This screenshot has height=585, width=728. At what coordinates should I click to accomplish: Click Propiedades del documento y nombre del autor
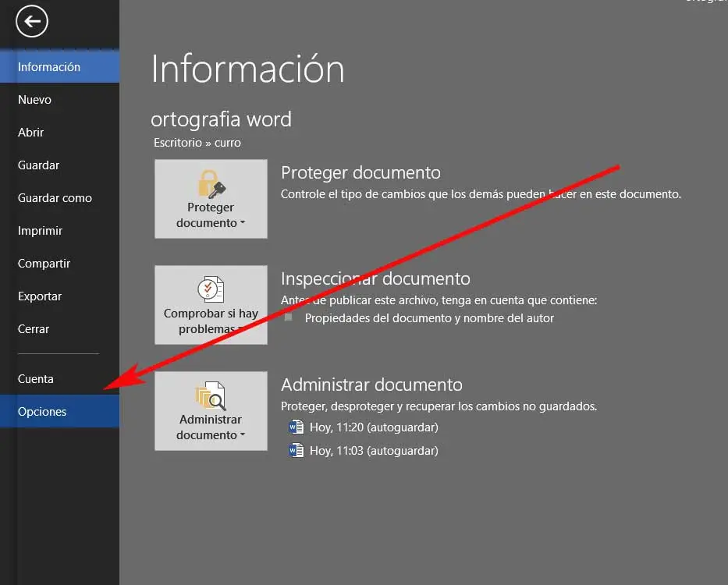[x=429, y=318]
